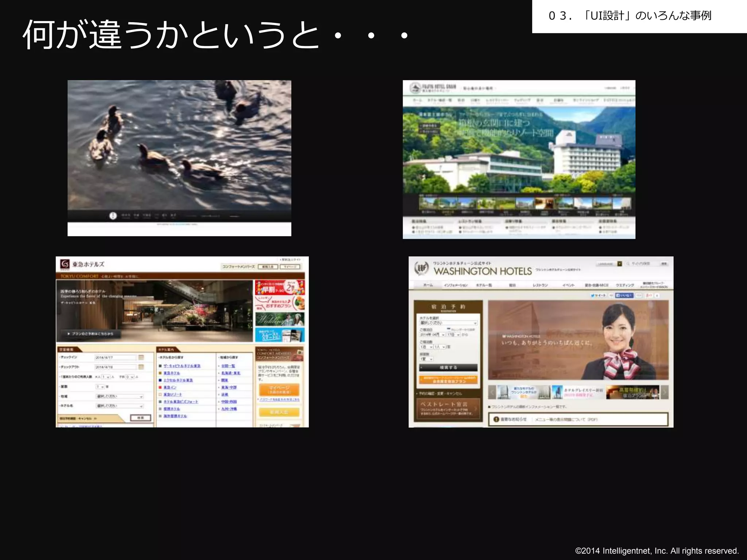Select ウエディング tab in Washington navigation
The image size is (747, 560).
click(x=625, y=285)
